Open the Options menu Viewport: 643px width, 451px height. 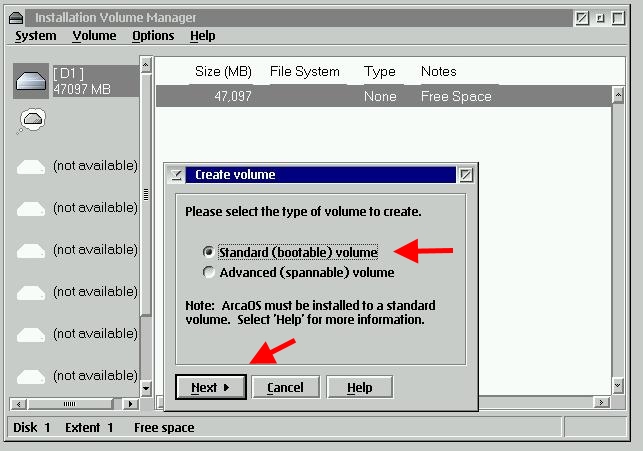pos(153,36)
